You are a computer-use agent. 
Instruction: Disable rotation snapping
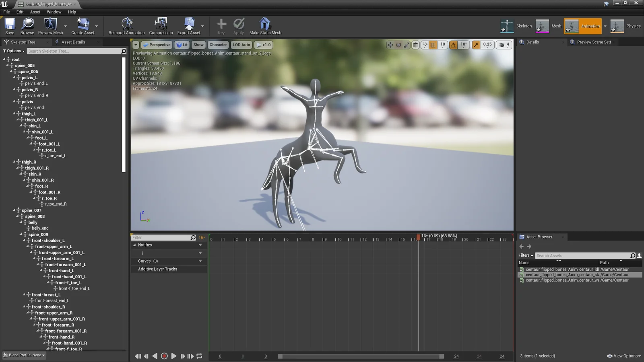pos(453,45)
